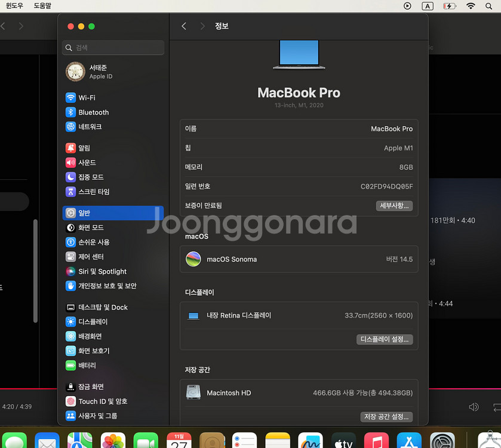Open 잠금 화면 settings

113,386
